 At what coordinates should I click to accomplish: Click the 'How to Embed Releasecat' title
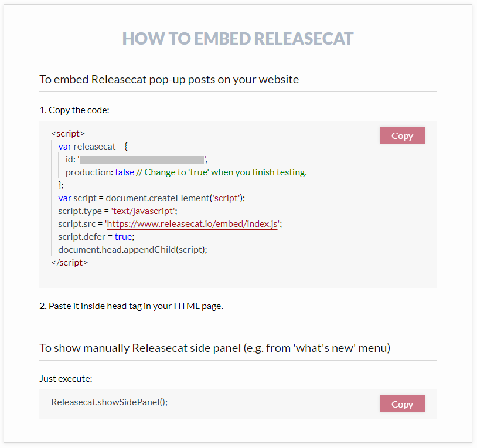point(238,39)
